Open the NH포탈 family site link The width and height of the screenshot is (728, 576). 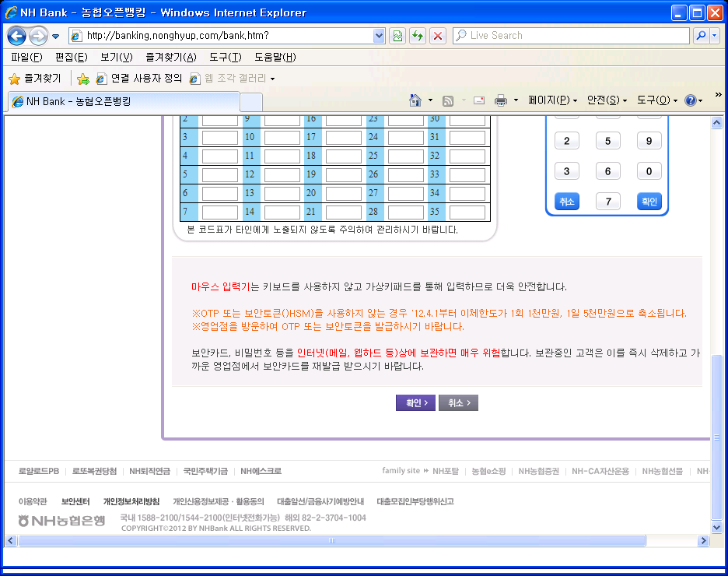coord(446,471)
